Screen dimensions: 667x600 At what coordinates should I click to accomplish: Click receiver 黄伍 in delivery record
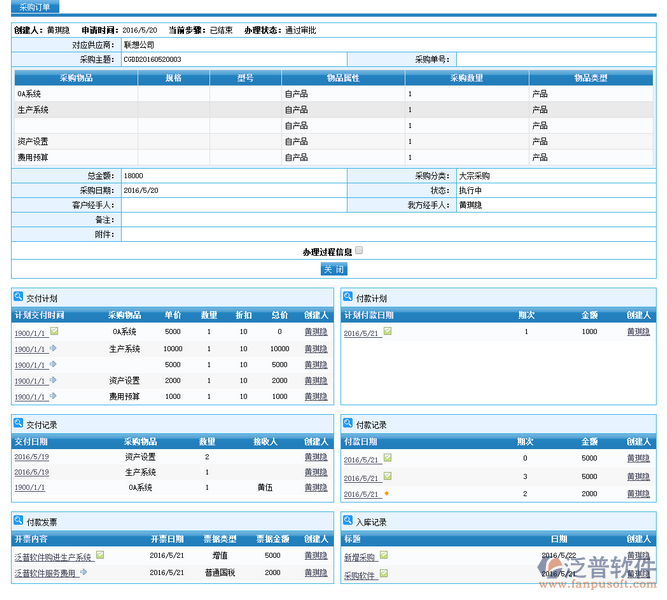pyautogui.click(x=265, y=487)
